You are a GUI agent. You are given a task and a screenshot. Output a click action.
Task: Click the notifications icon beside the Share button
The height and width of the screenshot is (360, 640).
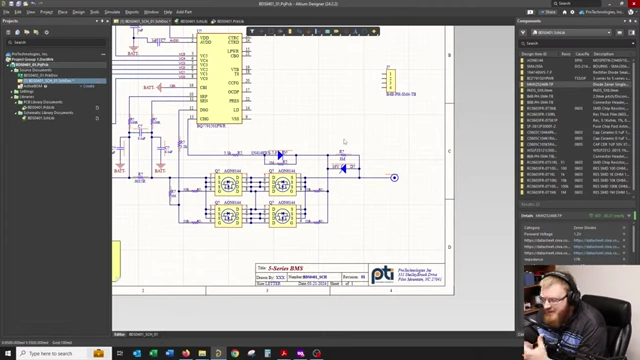pyautogui.click(x=530, y=12)
